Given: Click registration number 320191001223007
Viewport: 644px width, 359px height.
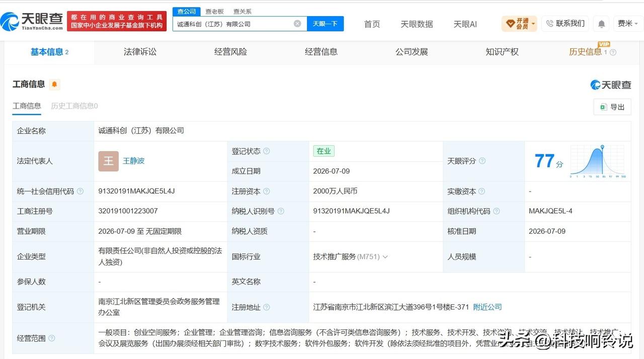Looking at the screenshot, I should coord(128,211).
